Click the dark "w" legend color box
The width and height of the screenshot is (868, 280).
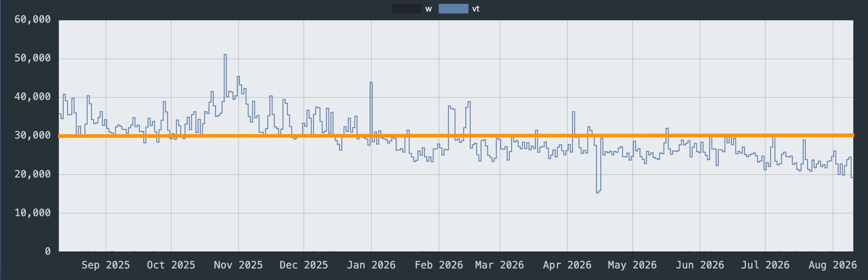[x=406, y=9]
